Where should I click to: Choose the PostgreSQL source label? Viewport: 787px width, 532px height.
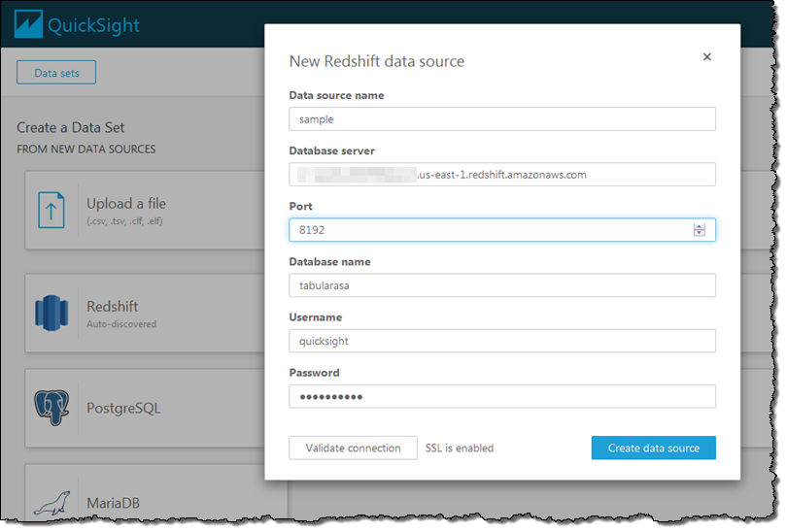pos(123,408)
